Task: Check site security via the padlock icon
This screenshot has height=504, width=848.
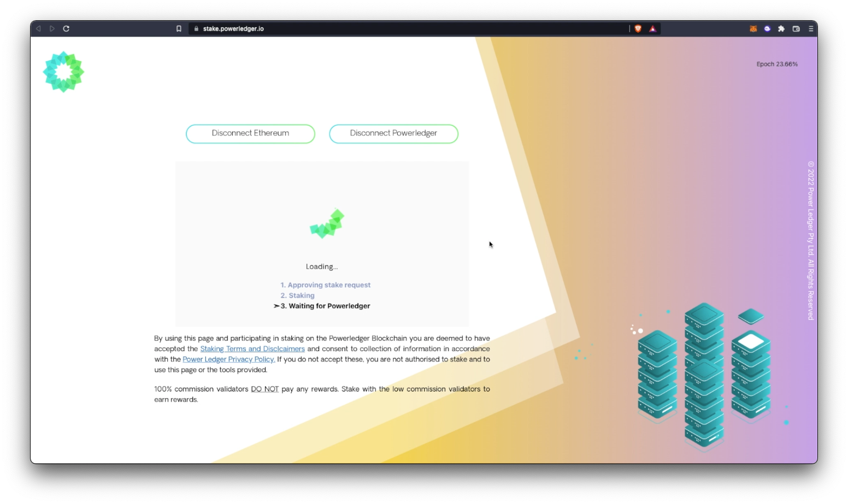Action: click(196, 28)
